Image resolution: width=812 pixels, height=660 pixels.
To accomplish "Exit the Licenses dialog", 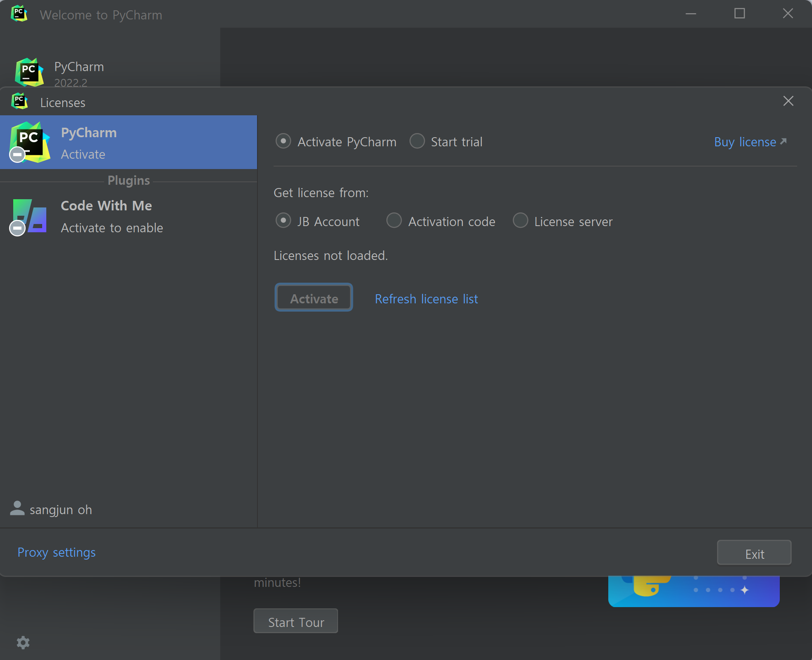I will tap(754, 553).
